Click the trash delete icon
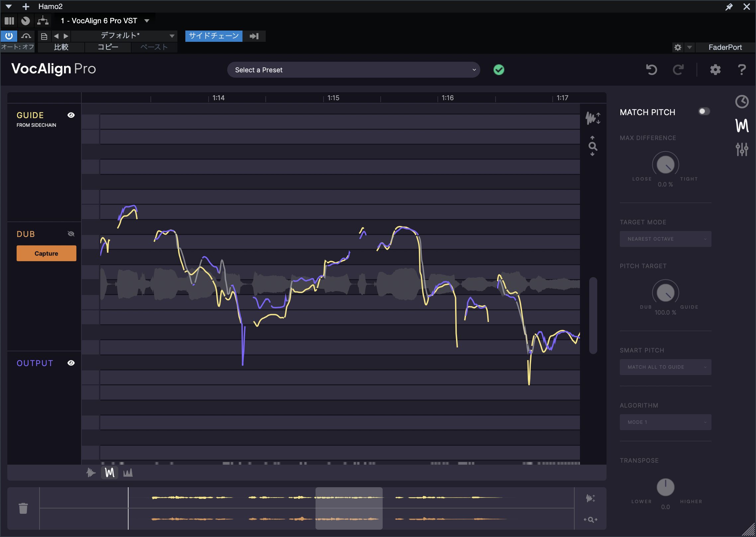 (x=23, y=508)
